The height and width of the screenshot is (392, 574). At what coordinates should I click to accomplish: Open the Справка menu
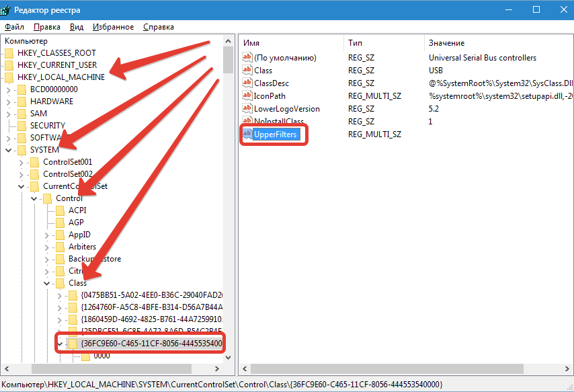coord(159,27)
